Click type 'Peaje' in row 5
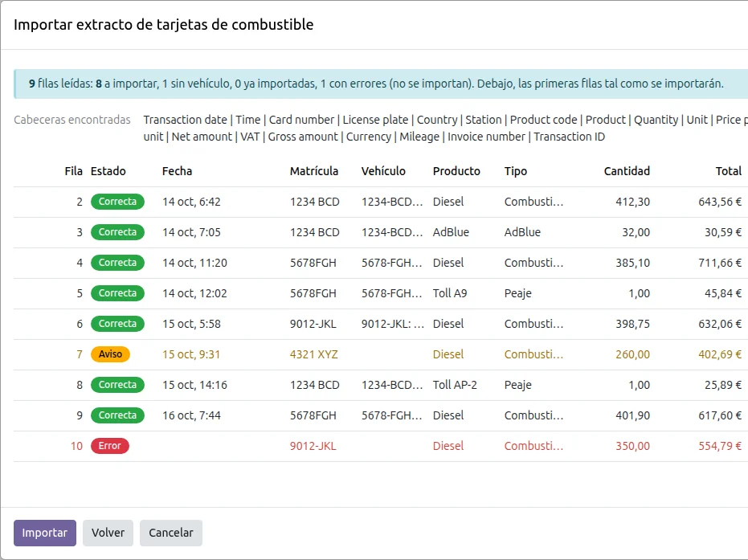 coord(517,293)
